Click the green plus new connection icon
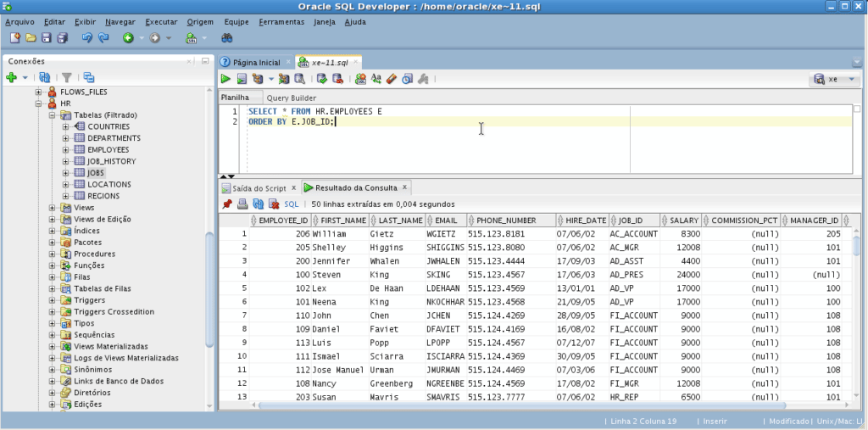Screen dimensions: 868x430 coord(12,77)
